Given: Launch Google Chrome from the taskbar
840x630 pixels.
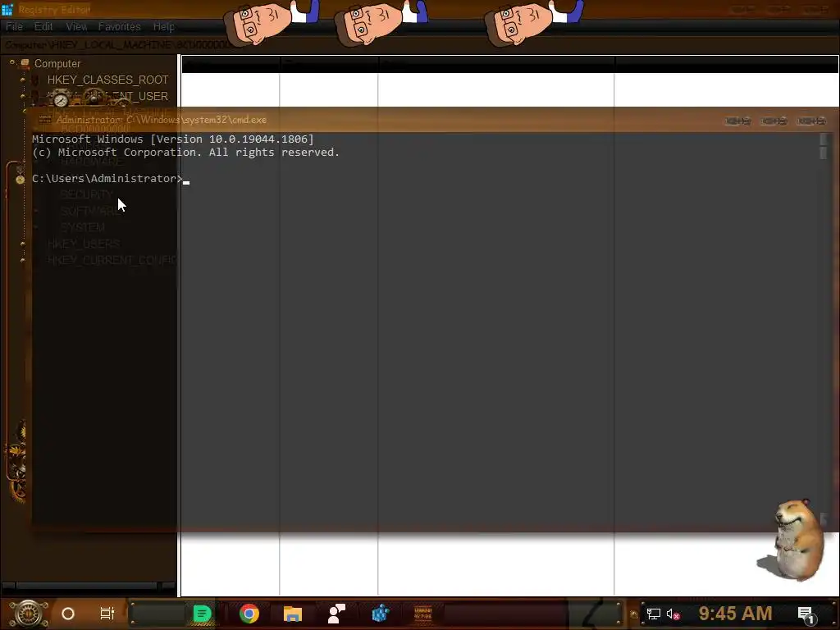Looking at the screenshot, I should click(249, 614).
